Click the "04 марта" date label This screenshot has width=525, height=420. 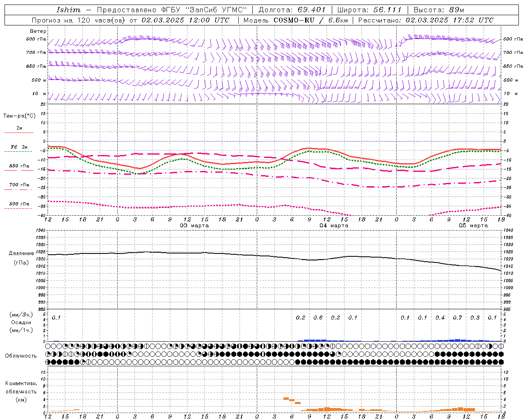coord(334,226)
